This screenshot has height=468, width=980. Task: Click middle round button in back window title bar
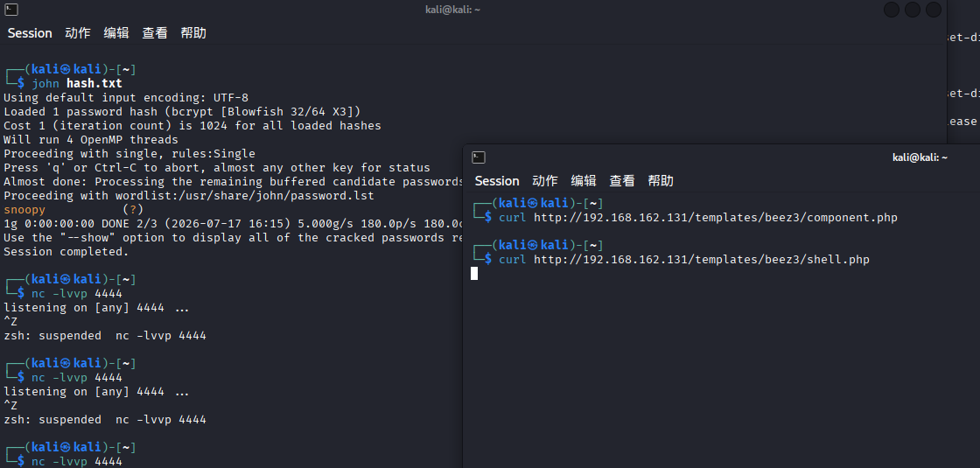pyautogui.click(x=913, y=10)
